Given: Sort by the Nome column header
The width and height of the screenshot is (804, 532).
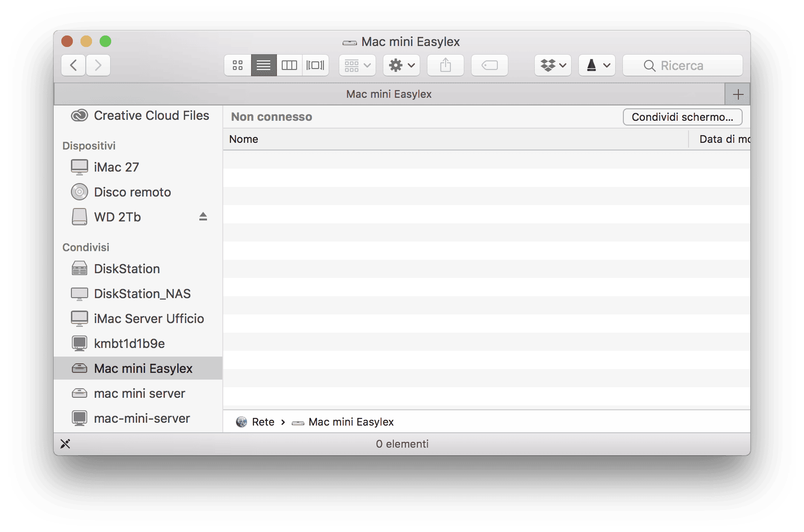Looking at the screenshot, I should [456, 139].
